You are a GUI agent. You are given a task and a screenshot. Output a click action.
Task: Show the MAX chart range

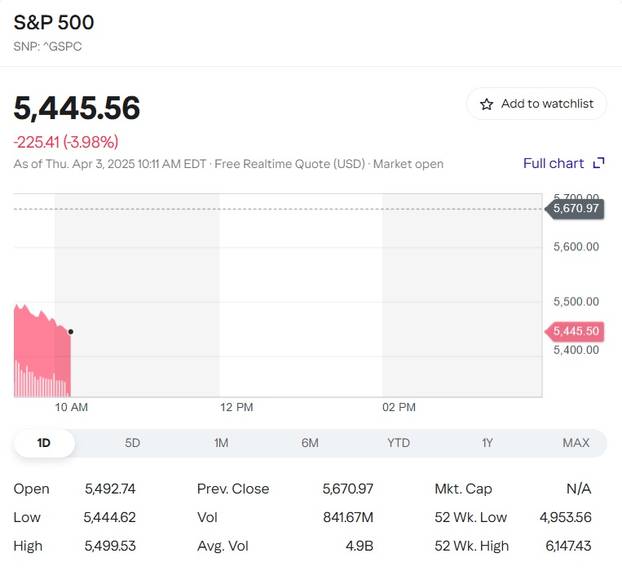(576, 442)
